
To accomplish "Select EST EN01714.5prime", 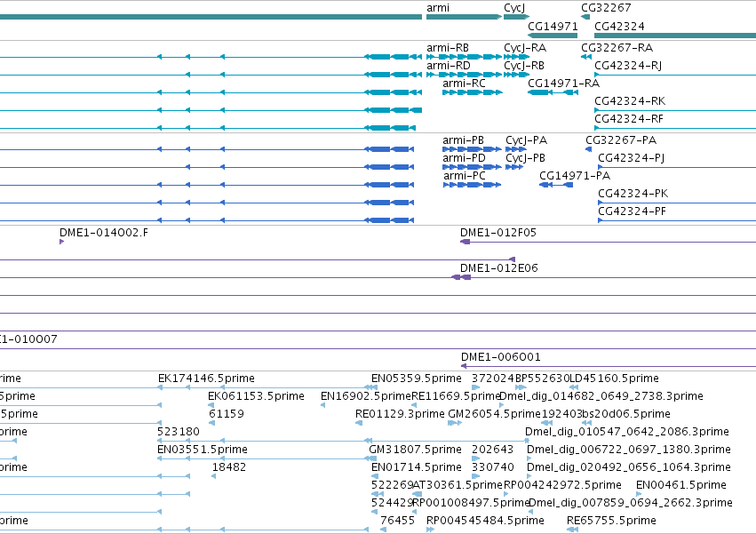I will (x=416, y=467).
